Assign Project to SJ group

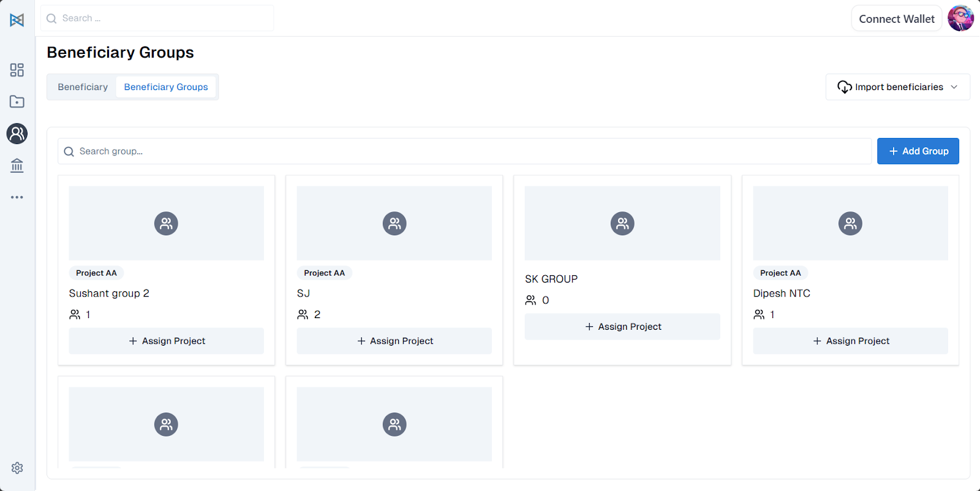point(394,341)
